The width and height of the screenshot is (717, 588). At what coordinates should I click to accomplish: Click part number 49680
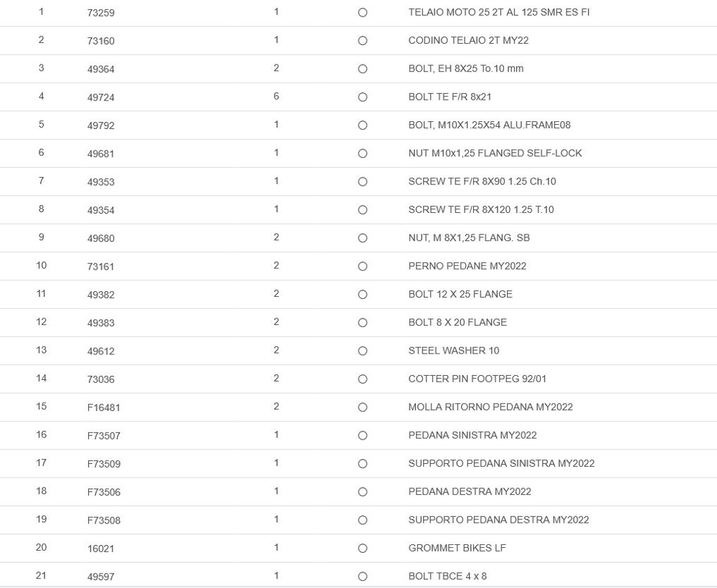101,239
